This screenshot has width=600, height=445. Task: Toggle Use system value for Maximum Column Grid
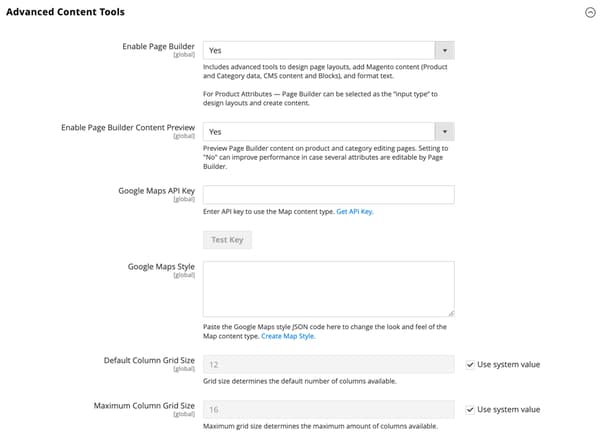[472, 409]
